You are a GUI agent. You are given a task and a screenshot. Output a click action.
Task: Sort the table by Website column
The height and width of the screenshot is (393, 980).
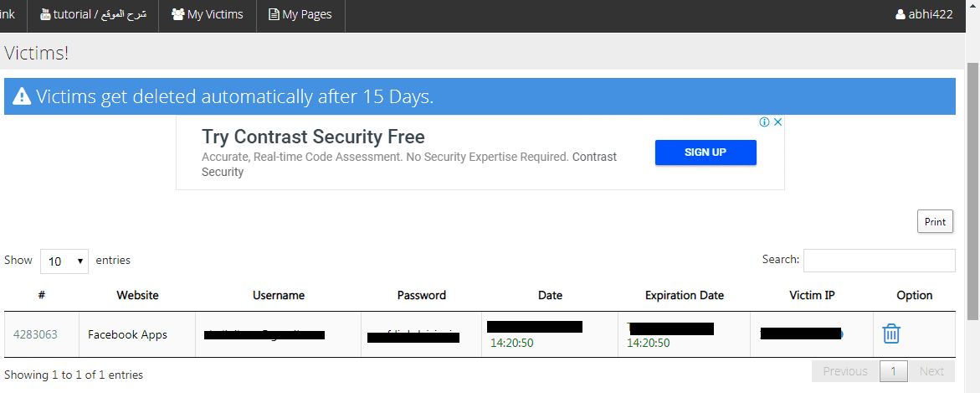point(137,295)
